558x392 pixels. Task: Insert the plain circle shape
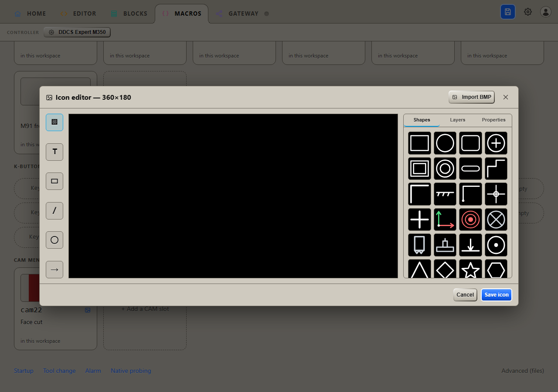point(445,143)
